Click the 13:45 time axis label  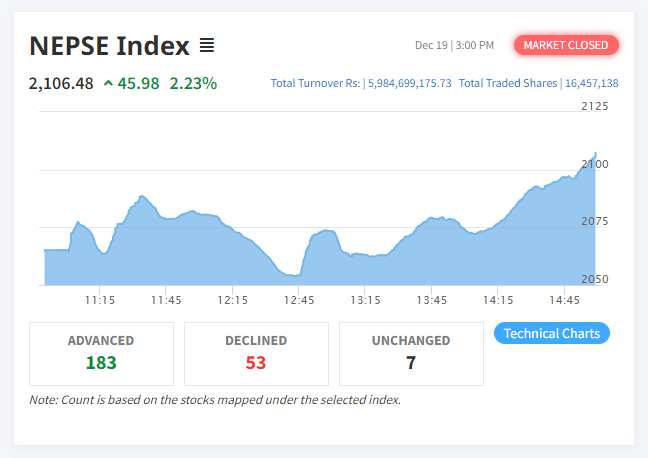click(432, 300)
